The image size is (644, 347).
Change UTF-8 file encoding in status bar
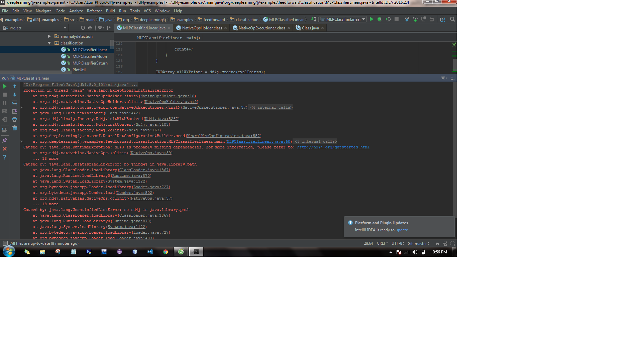[398, 243]
